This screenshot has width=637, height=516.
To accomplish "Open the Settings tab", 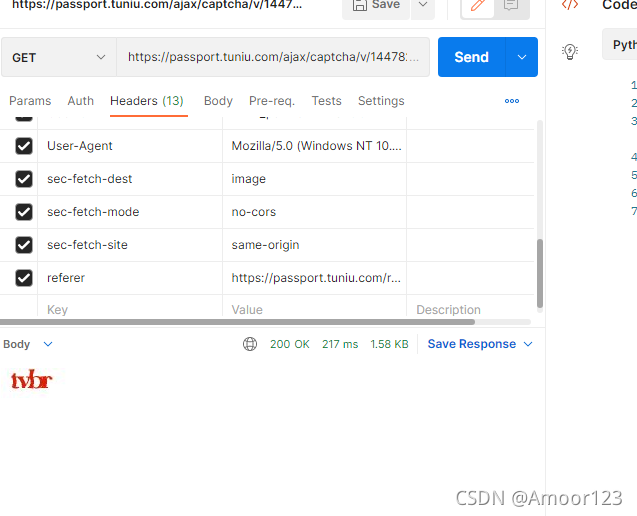I will pyautogui.click(x=381, y=101).
